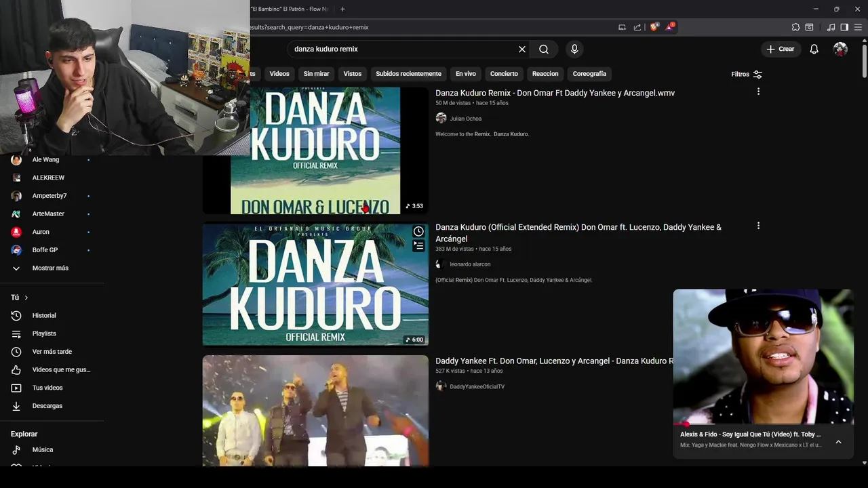This screenshot has width=868, height=488.
Task: Select the Concierto filter chip
Action: tap(504, 74)
